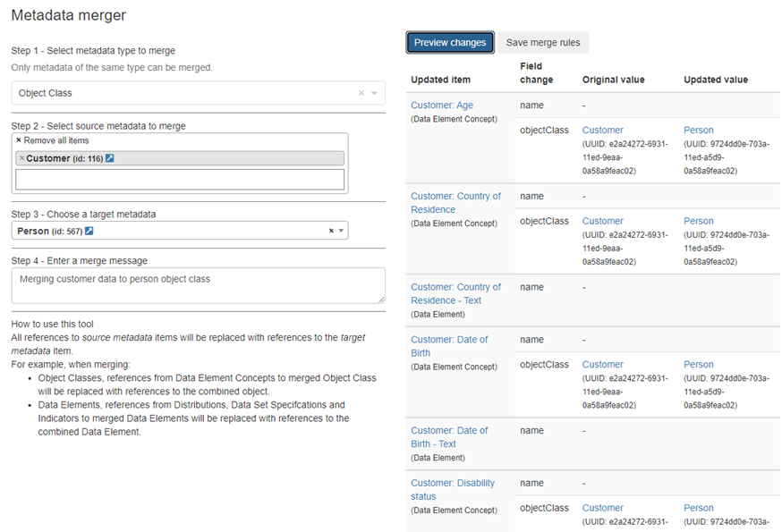Open the Customer original value in Age row
Screen dimensions: 782x532
tap(602, 131)
